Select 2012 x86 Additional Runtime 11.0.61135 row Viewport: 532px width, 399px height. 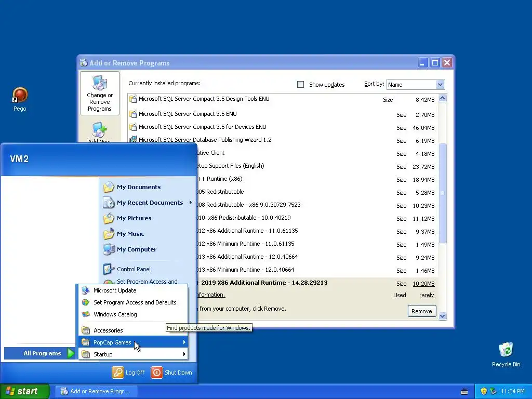click(x=317, y=231)
